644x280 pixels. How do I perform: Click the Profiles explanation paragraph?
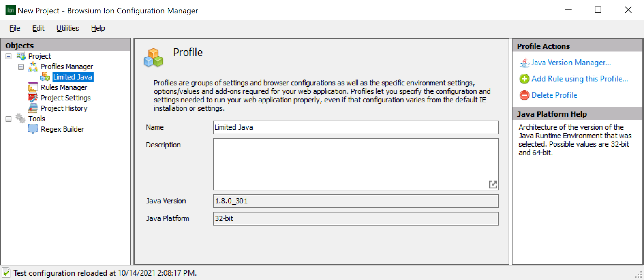pos(322,96)
